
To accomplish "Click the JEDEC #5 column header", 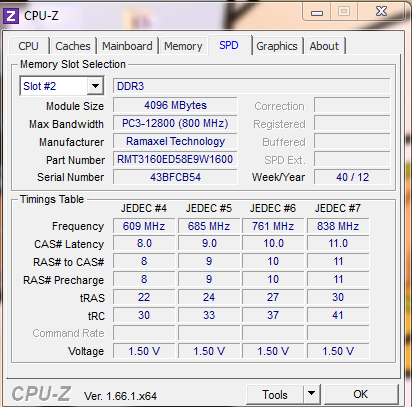I will coord(209,208).
